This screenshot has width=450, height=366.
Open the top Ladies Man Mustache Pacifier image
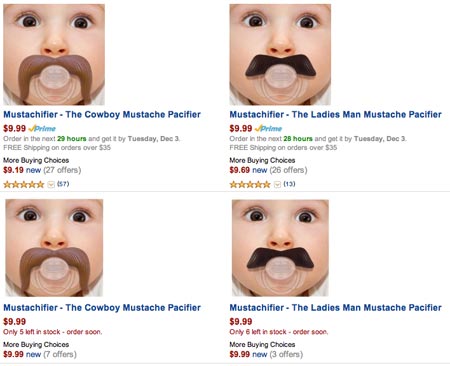pos(280,54)
